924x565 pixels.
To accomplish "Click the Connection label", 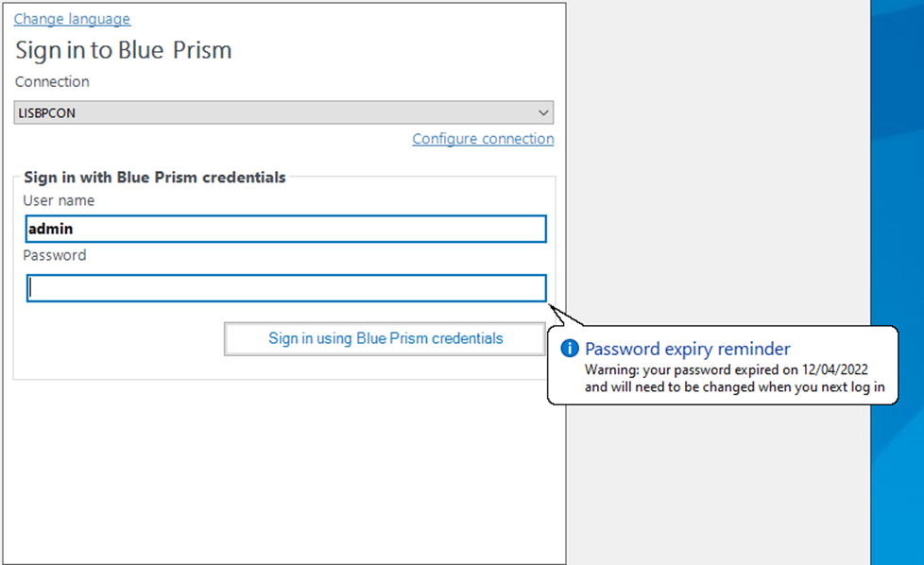I will [52, 82].
